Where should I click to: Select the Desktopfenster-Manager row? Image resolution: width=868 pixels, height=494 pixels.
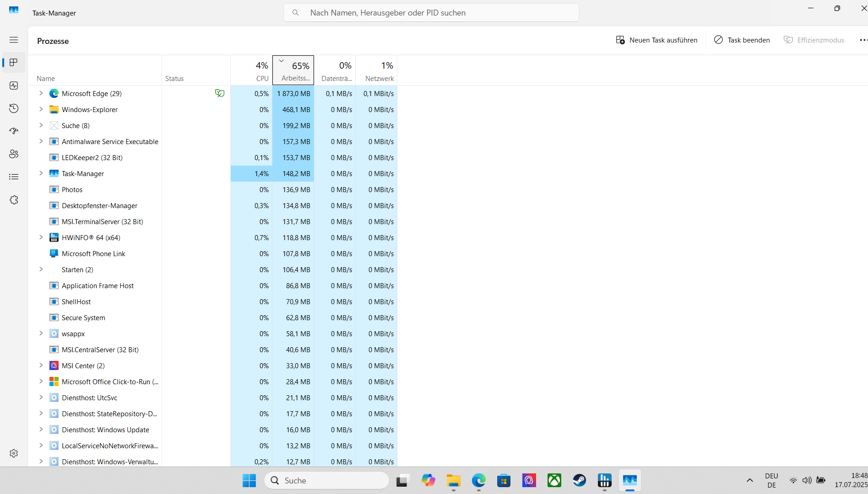213,205
